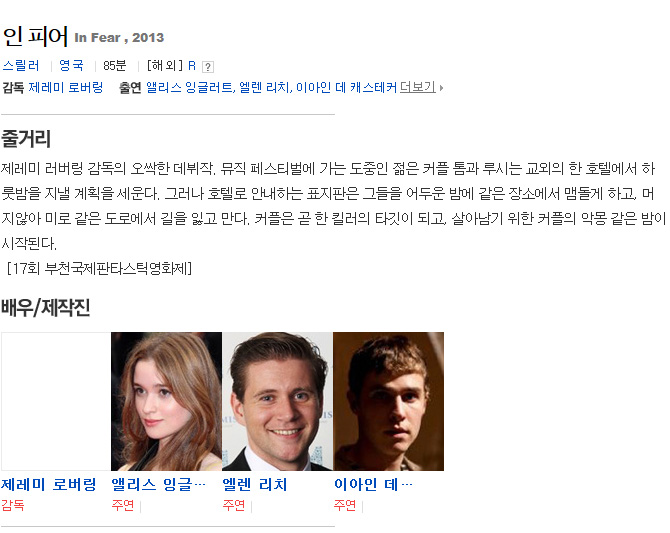Screen dimensions: 670x533
Task: Open truncated 이아인 데… name under photo
Action: [373, 485]
